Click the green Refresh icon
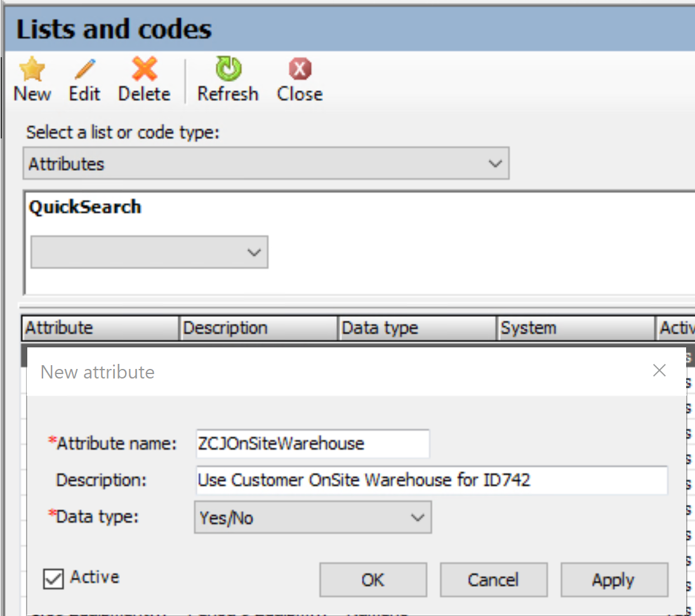The image size is (695, 616). tap(228, 69)
